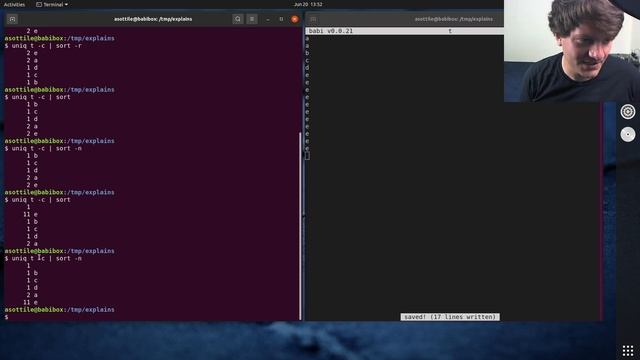Click the webcam video thumbnail
Image resolution: width=640 pixels, height=360 pixels.
coord(572,51)
